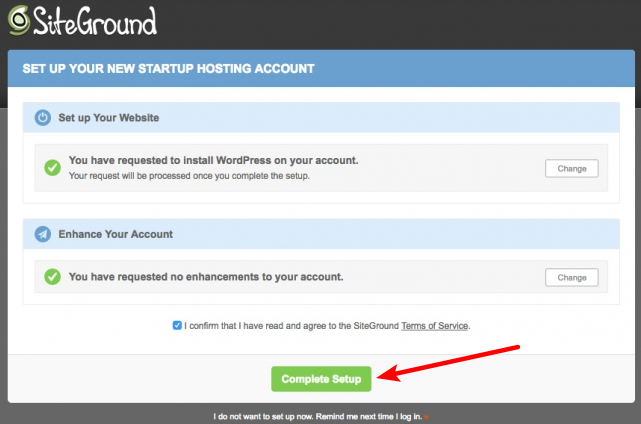Click the power icon beside Set up Your Website

tap(43, 118)
